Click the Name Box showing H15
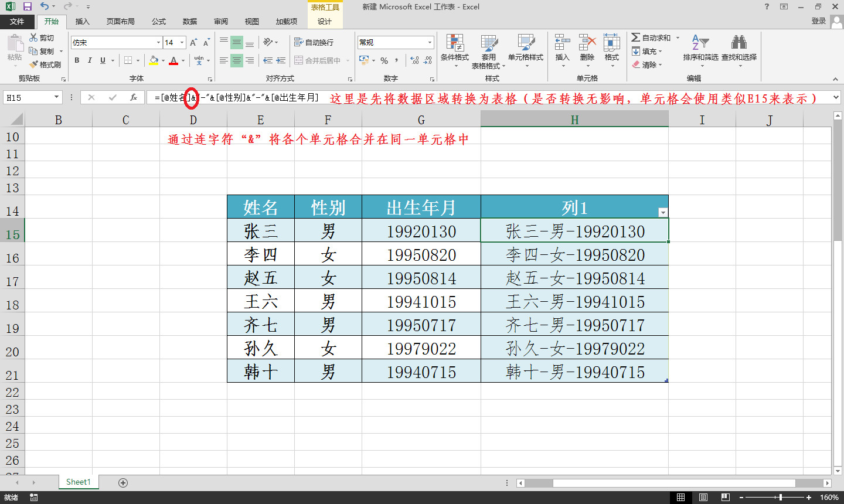The height and width of the screenshot is (504, 844). point(32,97)
